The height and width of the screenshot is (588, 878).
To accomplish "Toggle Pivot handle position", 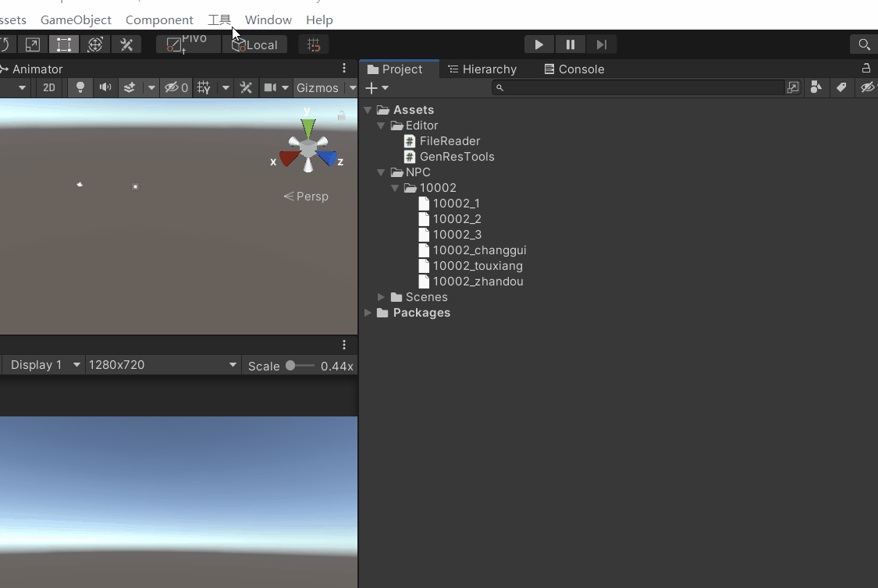I will [x=188, y=44].
